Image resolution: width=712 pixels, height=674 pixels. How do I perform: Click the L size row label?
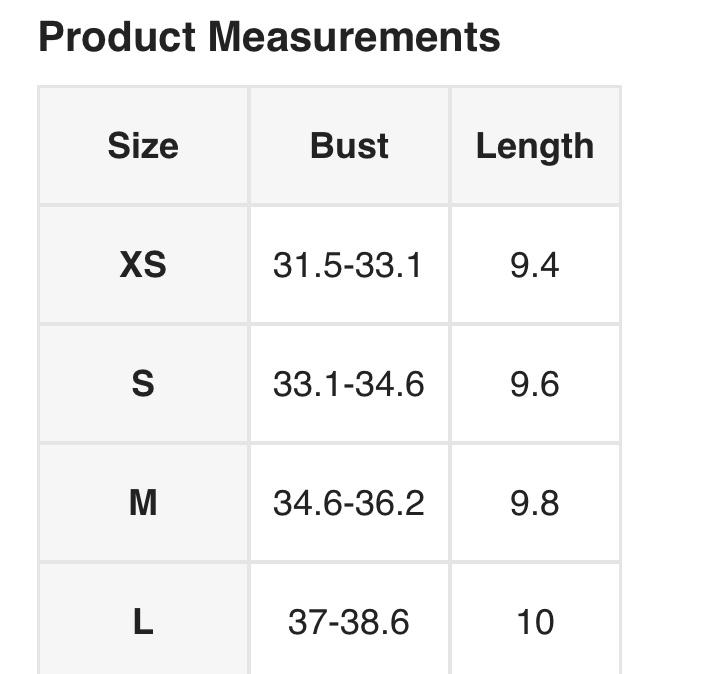click(x=143, y=622)
